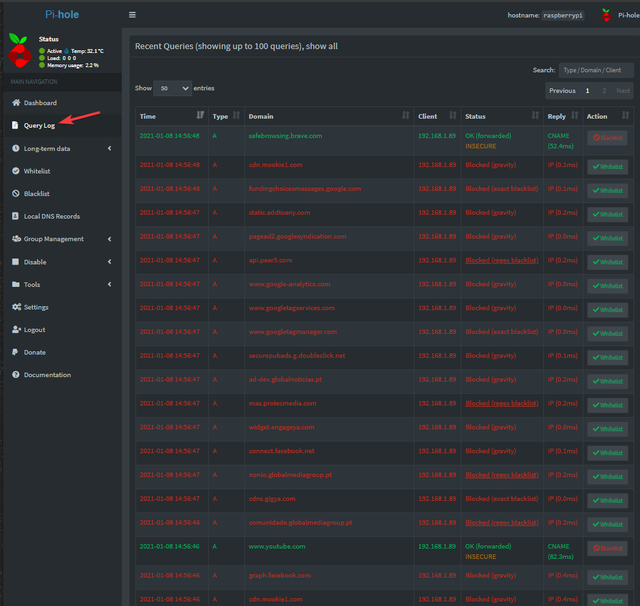Open Query Log from the sidebar
The height and width of the screenshot is (606, 640).
tap(39, 125)
